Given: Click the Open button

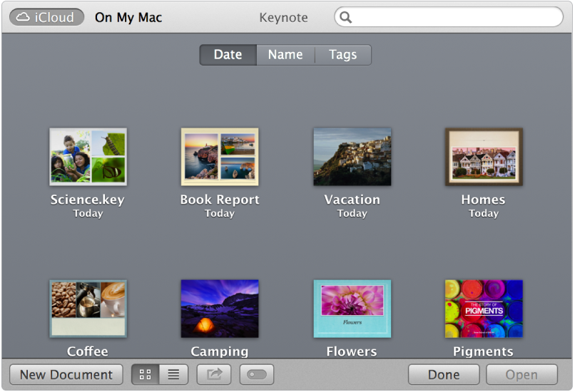Looking at the screenshot, I should pyautogui.click(x=521, y=374).
